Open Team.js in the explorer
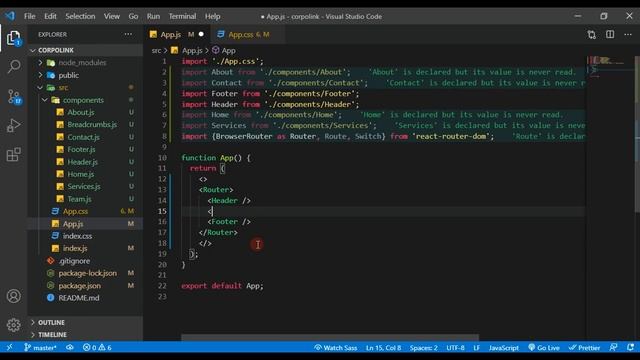 85,199
